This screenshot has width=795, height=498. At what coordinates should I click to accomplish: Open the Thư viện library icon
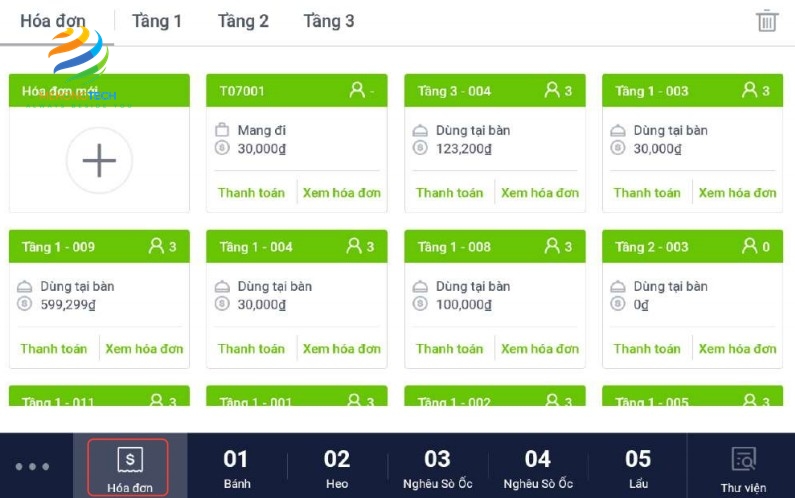(x=743, y=468)
